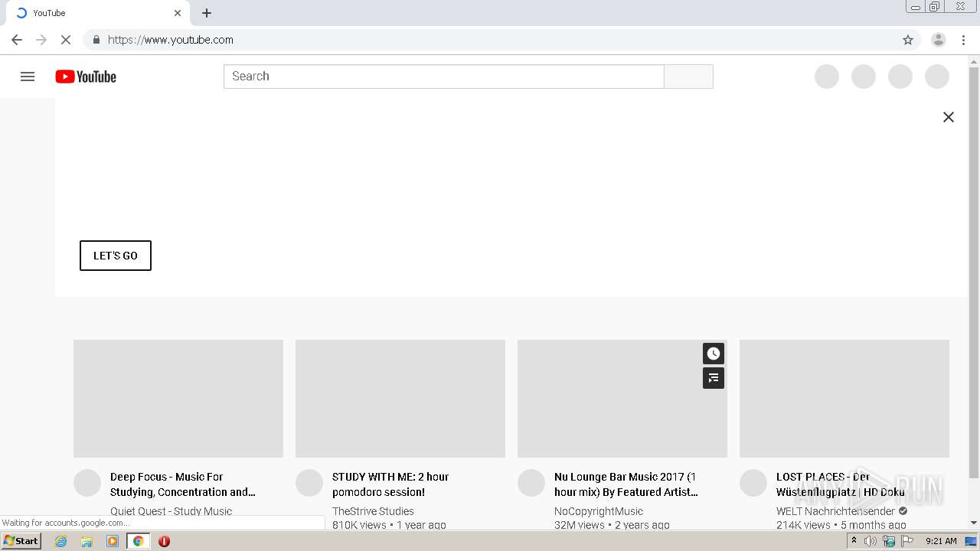Click the YouTube logo
This screenshot has width=980, height=551.
click(86, 77)
